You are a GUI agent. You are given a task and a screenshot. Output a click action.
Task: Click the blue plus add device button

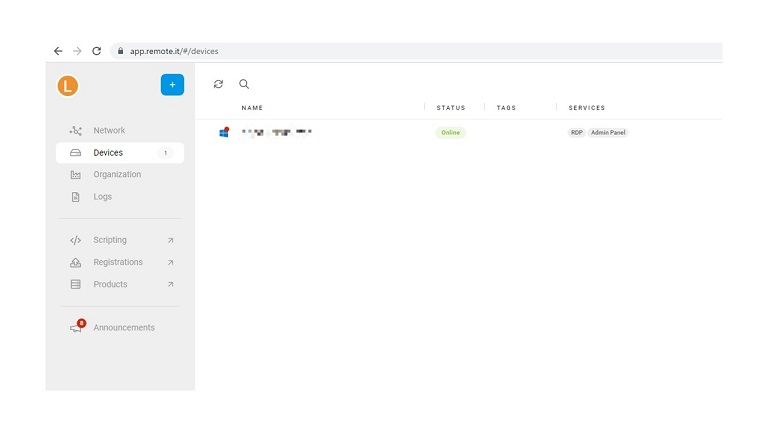(172, 85)
